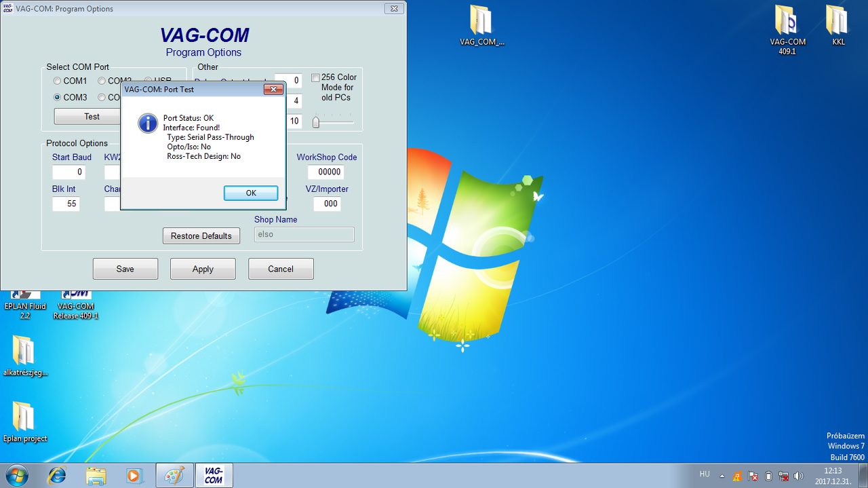This screenshot has width=868, height=488.
Task: Open Windows Media Player from the taskbar
Action: tap(134, 476)
